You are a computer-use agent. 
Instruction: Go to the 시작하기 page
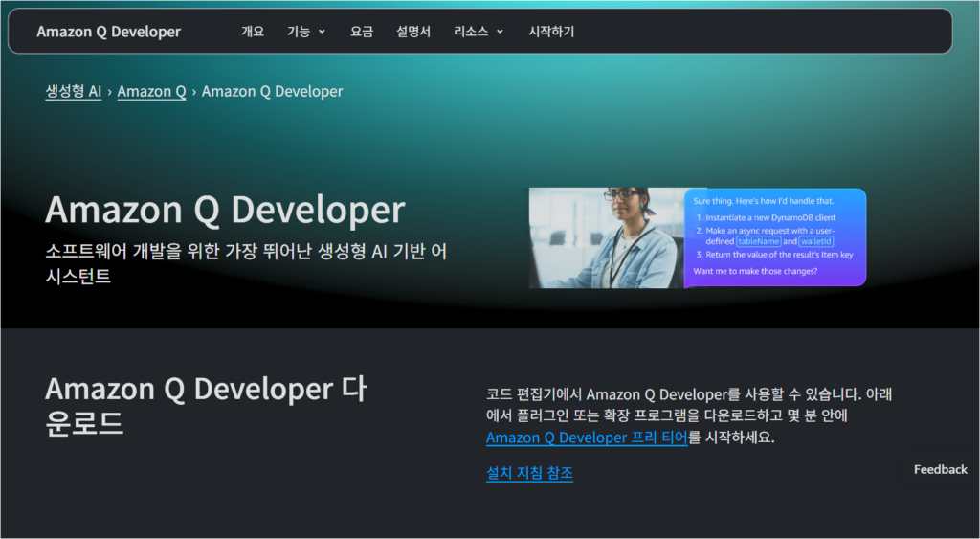[551, 32]
